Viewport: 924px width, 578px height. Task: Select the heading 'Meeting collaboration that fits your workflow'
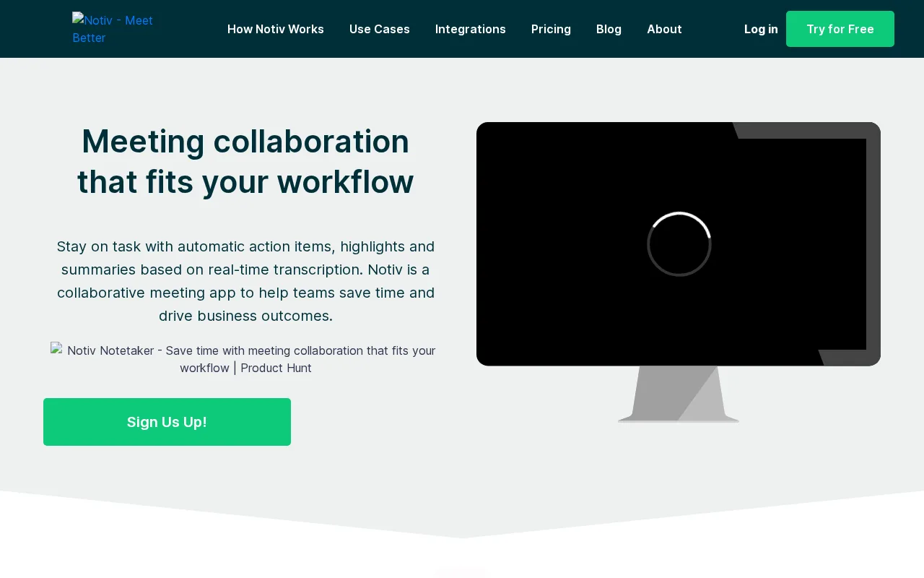point(245,161)
